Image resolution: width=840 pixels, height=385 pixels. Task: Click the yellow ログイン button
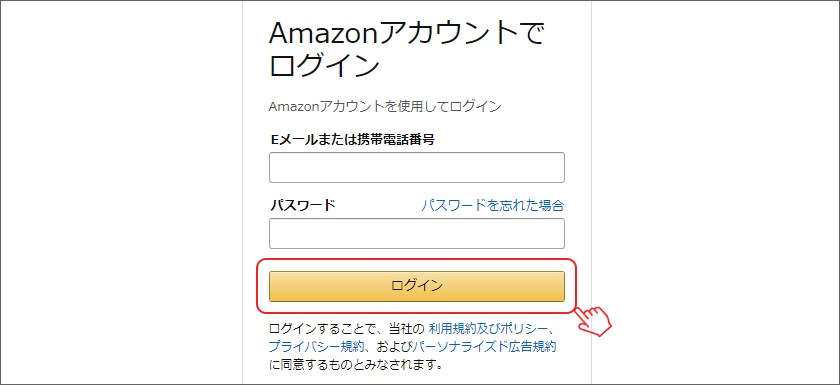coord(417,286)
